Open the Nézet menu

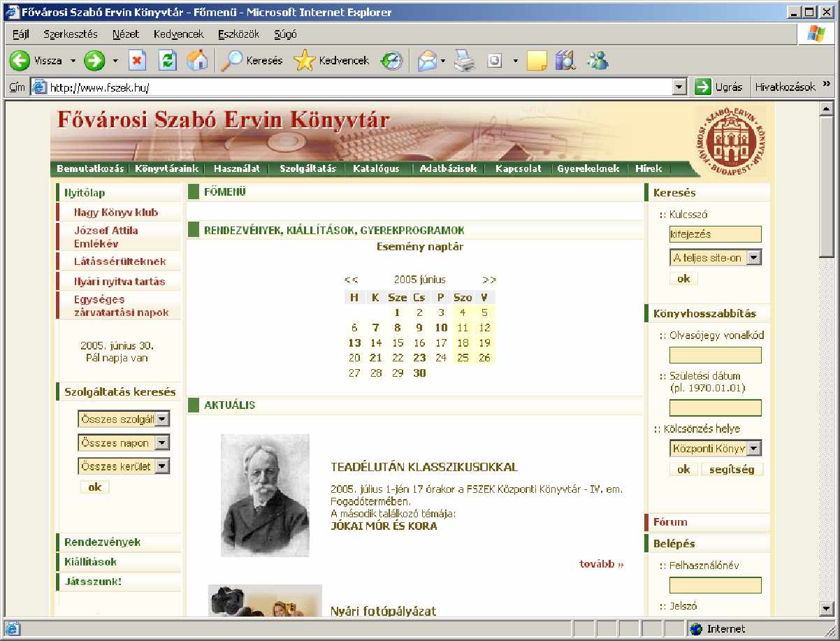click(125, 34)
